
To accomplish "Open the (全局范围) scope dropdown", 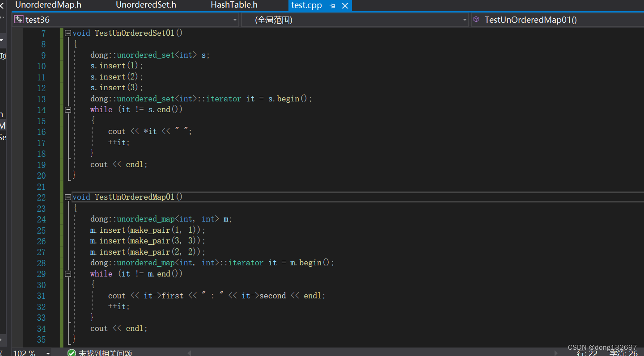I will tap(465, 20).
